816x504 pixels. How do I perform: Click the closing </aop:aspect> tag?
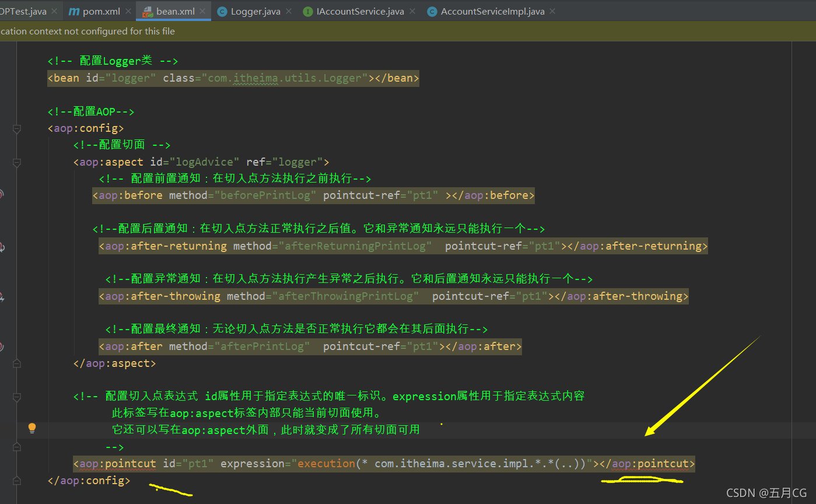(115, 363)
